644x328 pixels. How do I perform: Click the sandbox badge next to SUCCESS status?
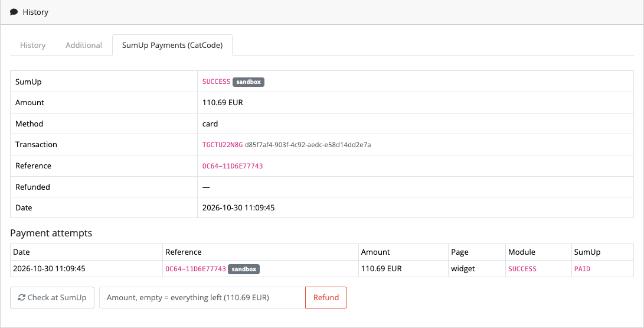[x=249, y=82]
